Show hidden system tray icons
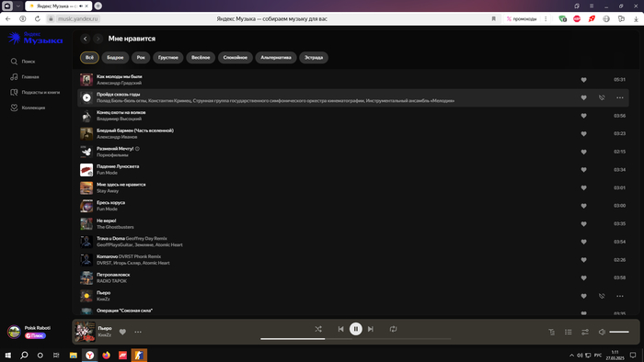This screenshot has width=644, height=362. [571, 355]
